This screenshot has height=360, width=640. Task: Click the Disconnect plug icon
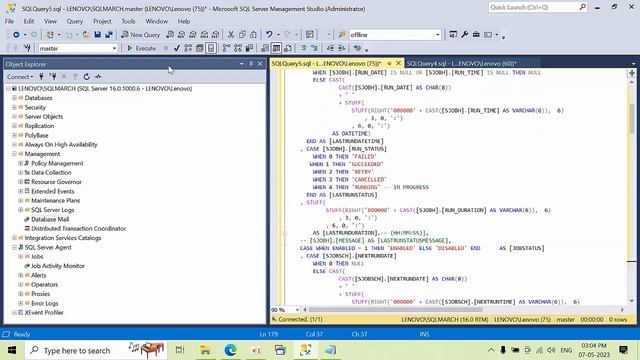(x=53, y=77)
